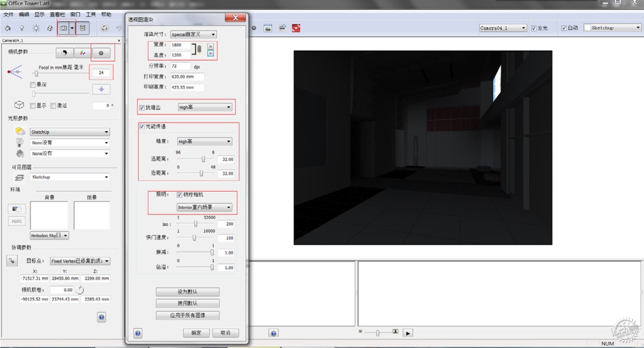The height and width of the screenshot is (348, 644).
Task: Click the 设为默认 button
Action: pos(188,292)
